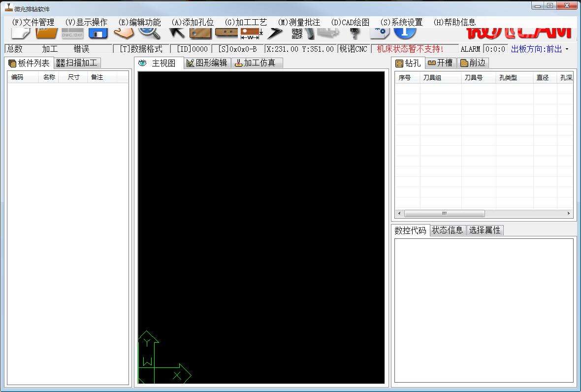
Task: Click the 错误 status label
Action: [81, 49]
